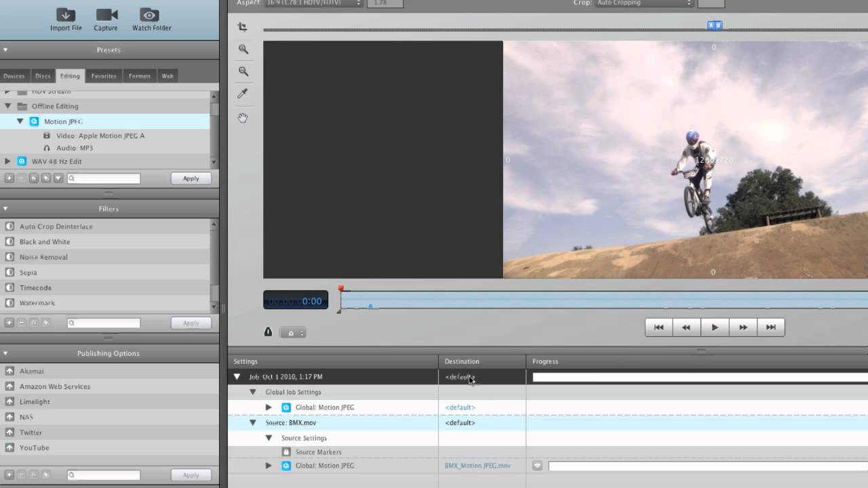The height and width of the screenshot is (488, 868).
Task: Click the Source Markers lock icon
Action: pyautogui.click(x=286, y=452)
